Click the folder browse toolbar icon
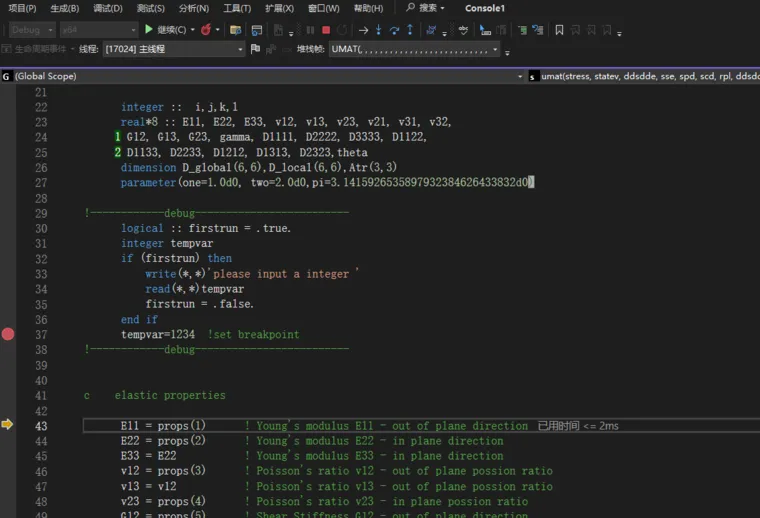760x518 pixels. [236, 30]
